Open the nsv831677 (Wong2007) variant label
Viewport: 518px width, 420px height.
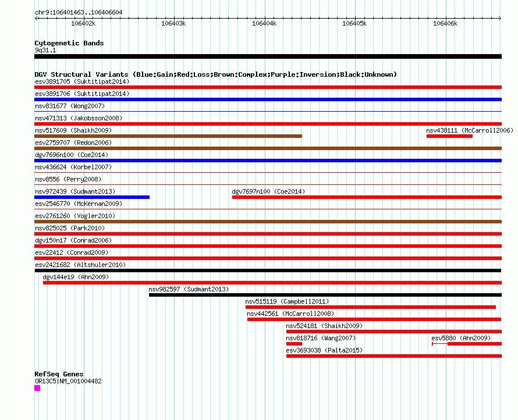(x=70, y=106)
